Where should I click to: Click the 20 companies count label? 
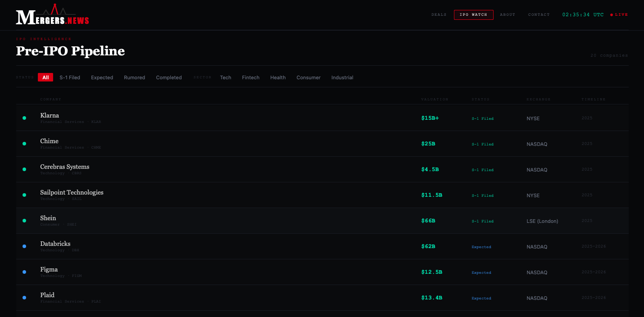coord(609,55)
